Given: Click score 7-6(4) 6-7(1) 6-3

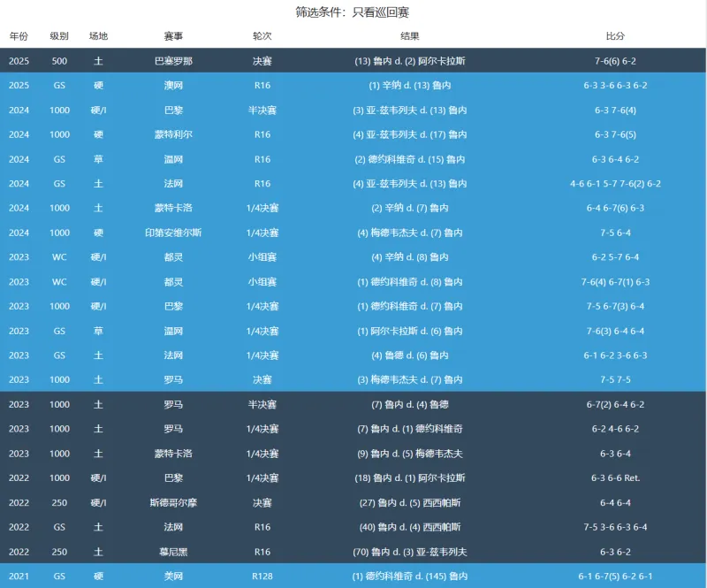Looking at the screenshot, I should click(x=615, y=282).
